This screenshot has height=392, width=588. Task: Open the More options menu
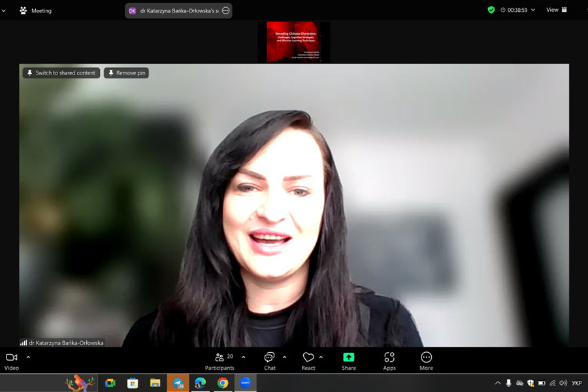pos(426,361)
